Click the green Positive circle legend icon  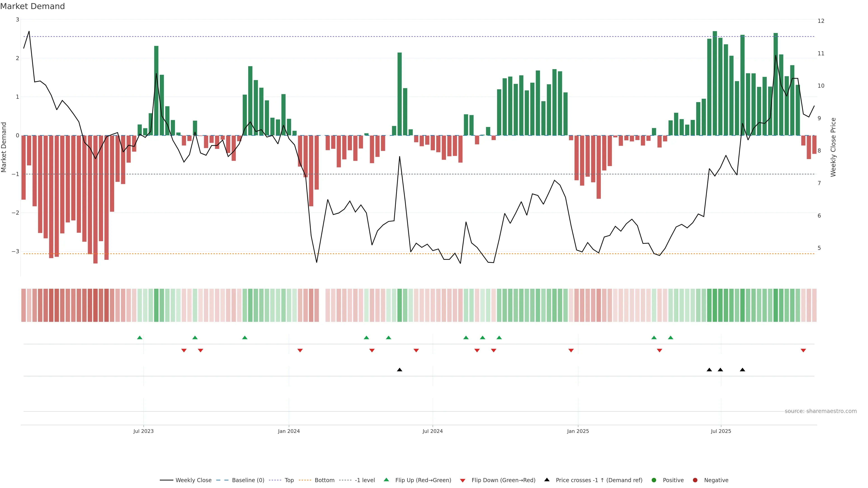pyautogui.click(x=654, y=480)
